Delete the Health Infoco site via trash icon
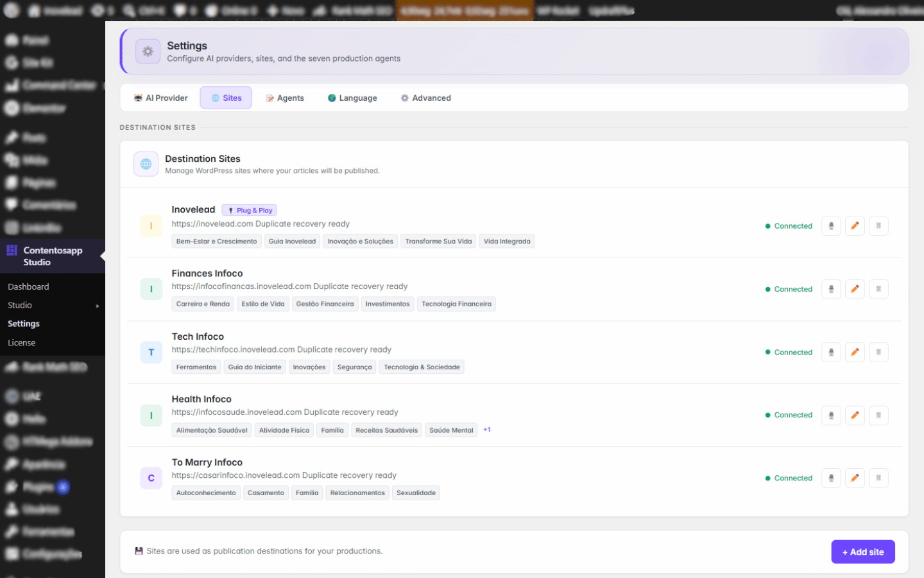924x578 pixels. [x=878, y=415]
